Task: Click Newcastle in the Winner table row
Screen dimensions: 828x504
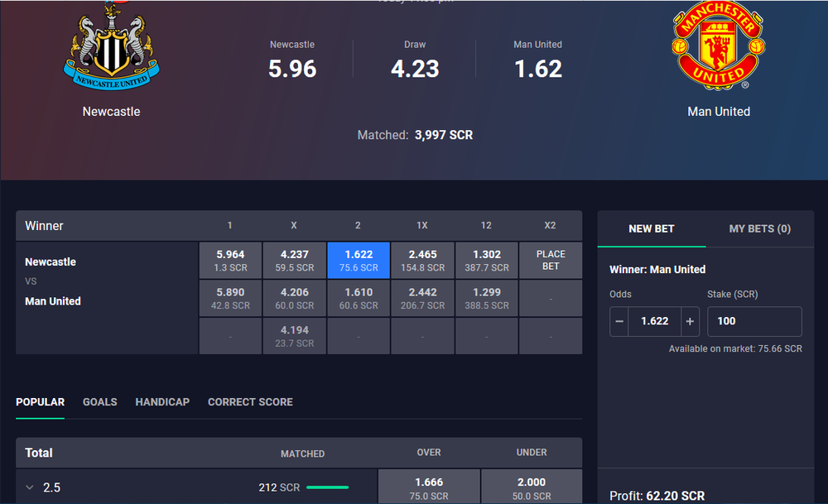Action: pyautogui.click(x=51, y=262)
